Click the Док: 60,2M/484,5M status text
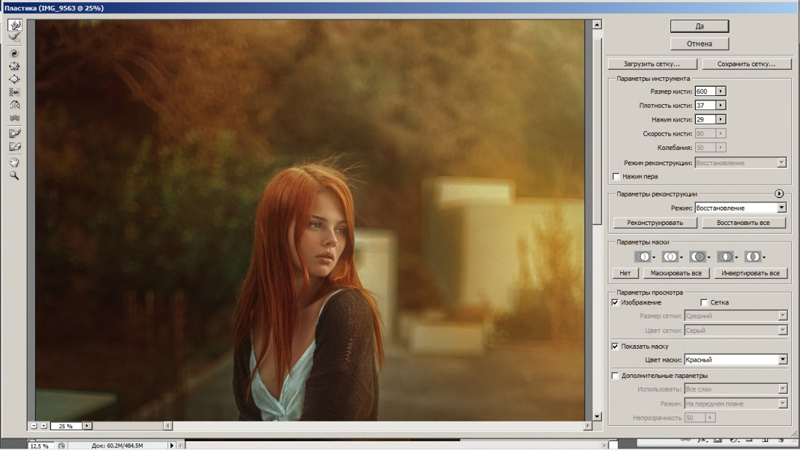 pyautogui.click(x=117, y=446)
